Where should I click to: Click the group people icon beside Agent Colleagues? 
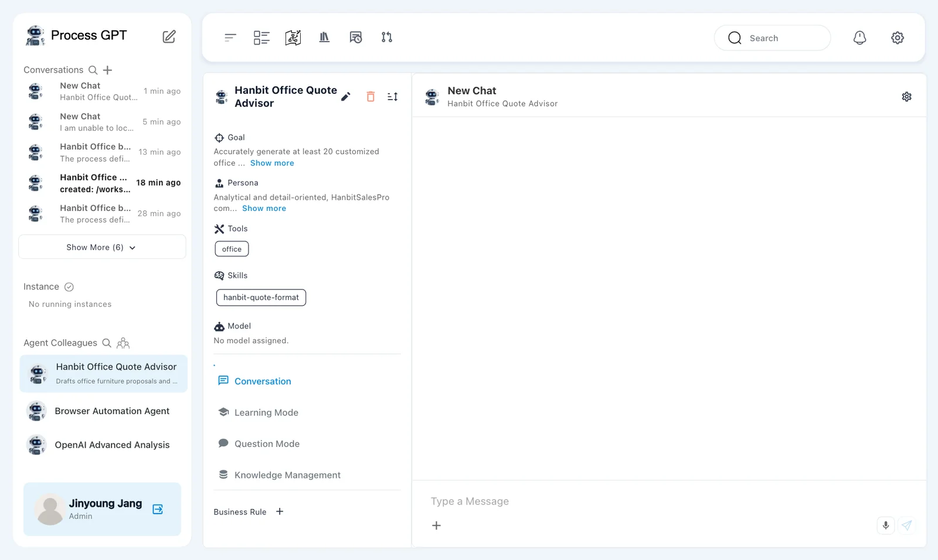tap(123, 343)
